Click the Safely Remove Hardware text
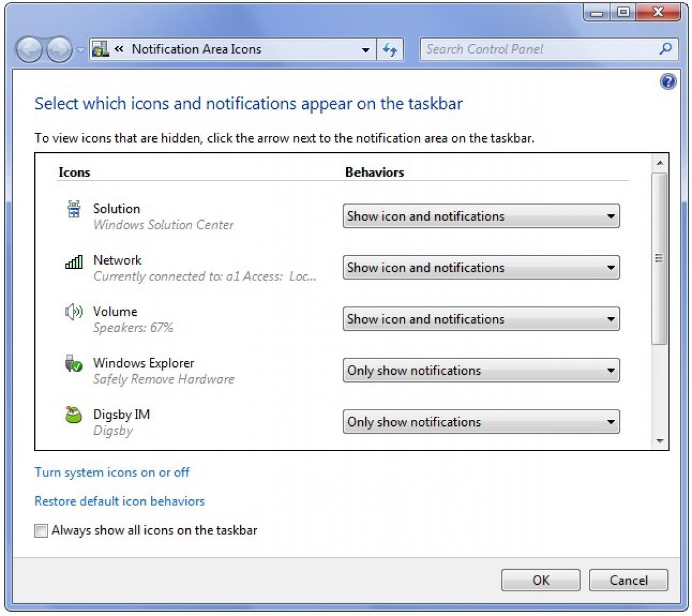The width and height of the screenshot is (692, 616). 164,379
